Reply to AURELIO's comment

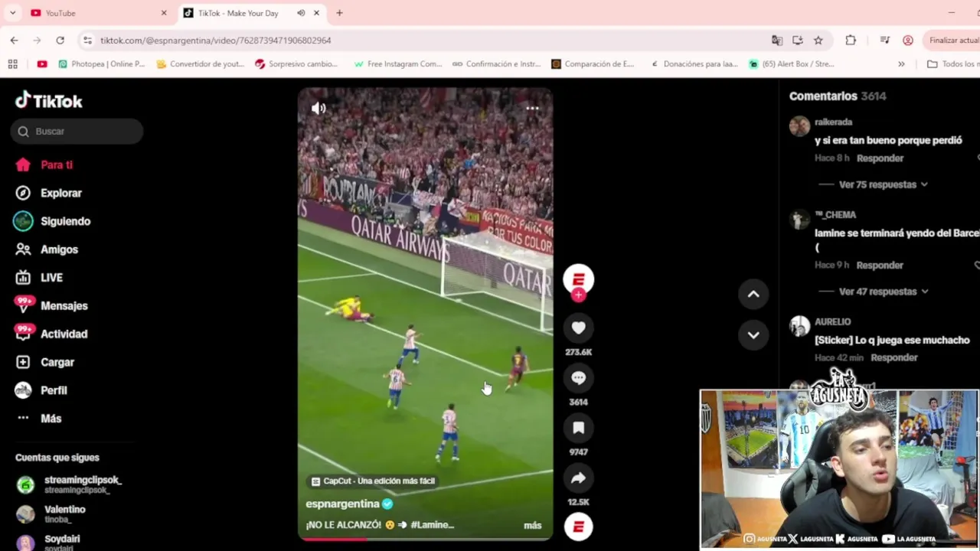click(x=893, y=357)
